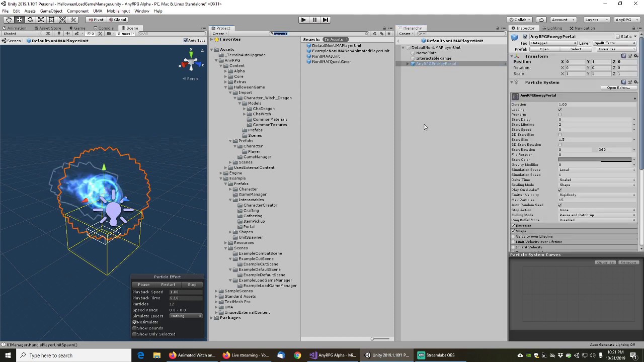The image size is (644, 362).
Task: Open Streamlabs OBS in the taskbar
Action: (x=436, y=355)
